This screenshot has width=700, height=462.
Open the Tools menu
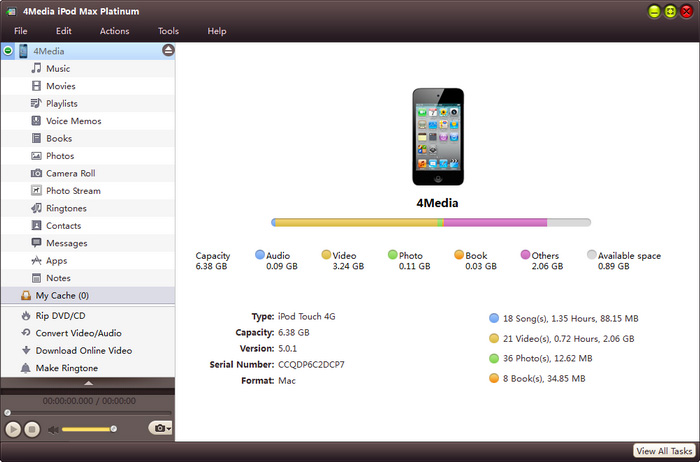coord(168,31)
